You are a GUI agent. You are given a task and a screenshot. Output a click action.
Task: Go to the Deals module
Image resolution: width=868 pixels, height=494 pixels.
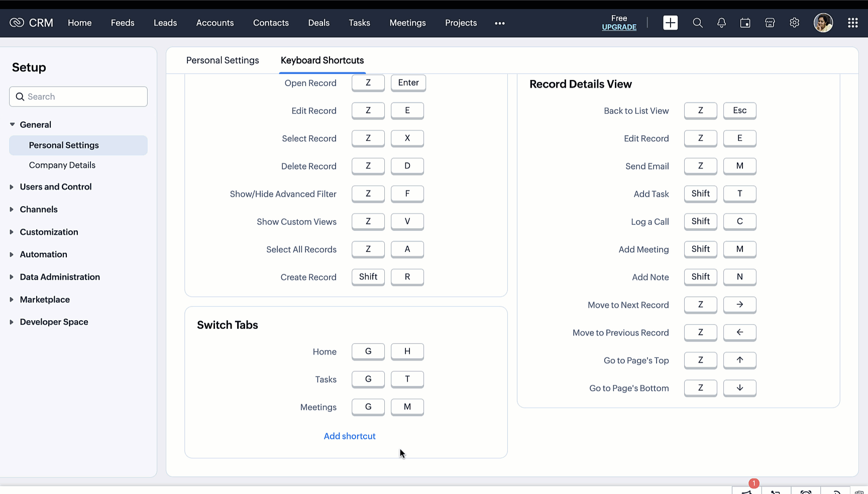[318, 23]
